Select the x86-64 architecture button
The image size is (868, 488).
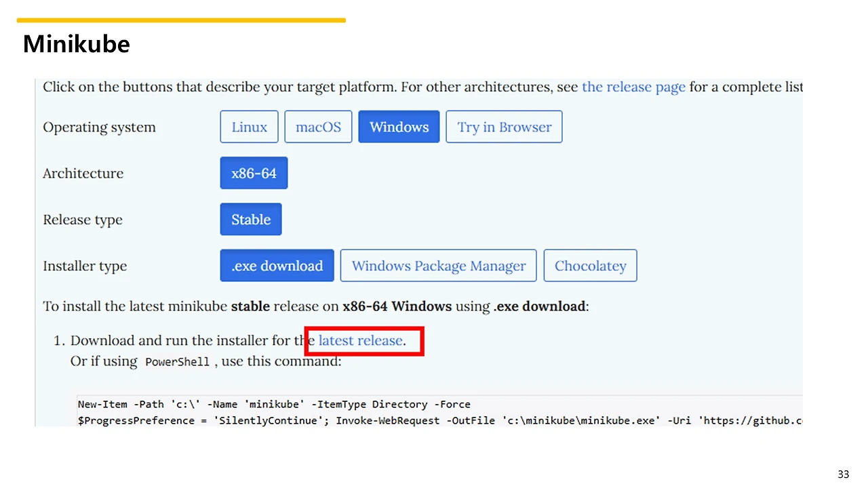254,173
